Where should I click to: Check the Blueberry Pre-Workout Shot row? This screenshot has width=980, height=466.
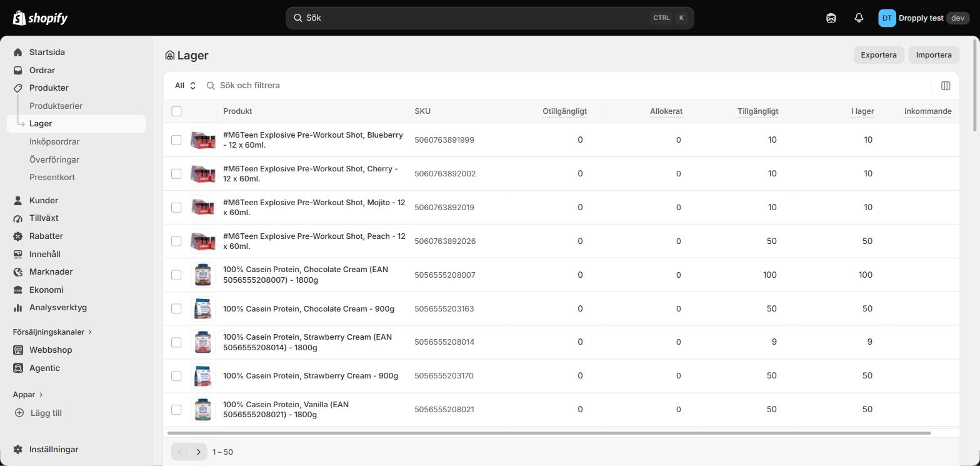coord(176,140)
